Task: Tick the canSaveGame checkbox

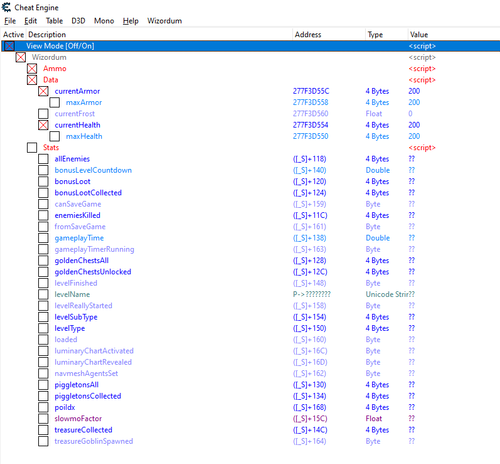Action: 43,204
